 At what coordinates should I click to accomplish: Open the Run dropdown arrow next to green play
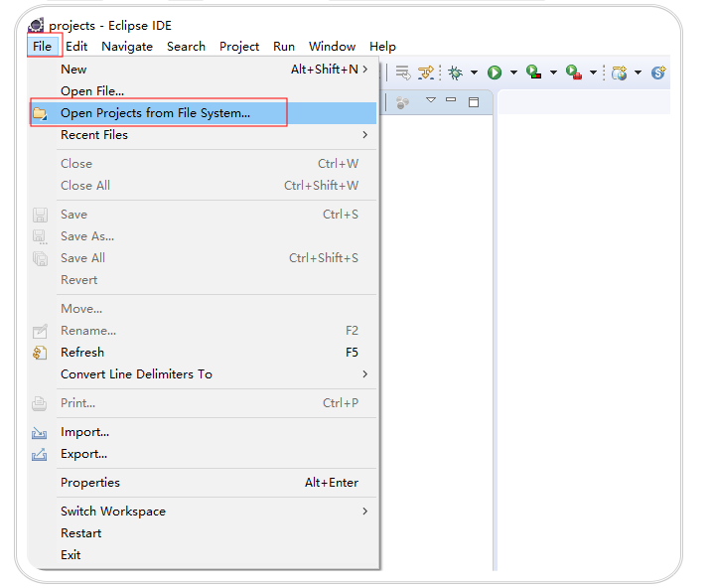click(x=513, y=73)
